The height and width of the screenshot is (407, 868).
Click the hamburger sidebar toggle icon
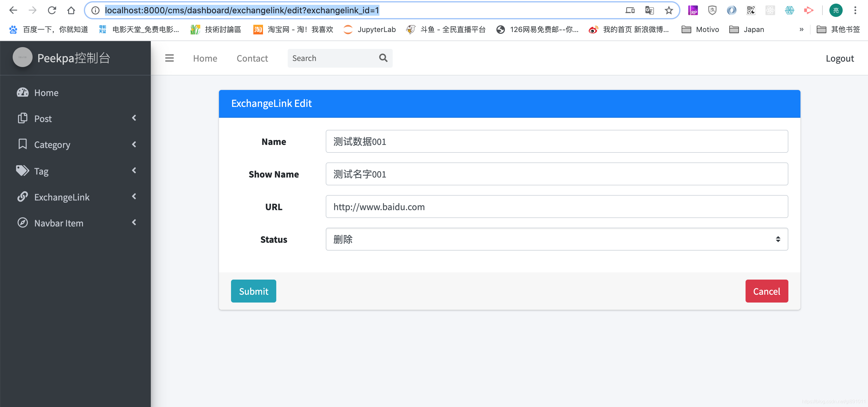169,58
